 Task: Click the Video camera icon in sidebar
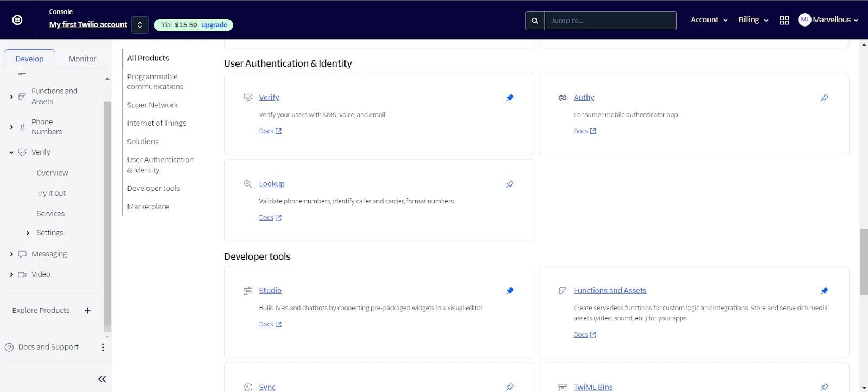pyautogui.click(x=22, y=274)
